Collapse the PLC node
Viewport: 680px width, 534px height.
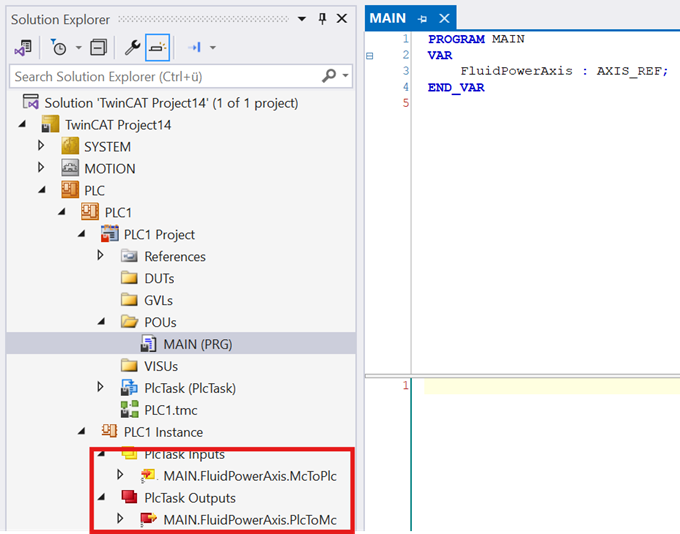click(42, 190)
